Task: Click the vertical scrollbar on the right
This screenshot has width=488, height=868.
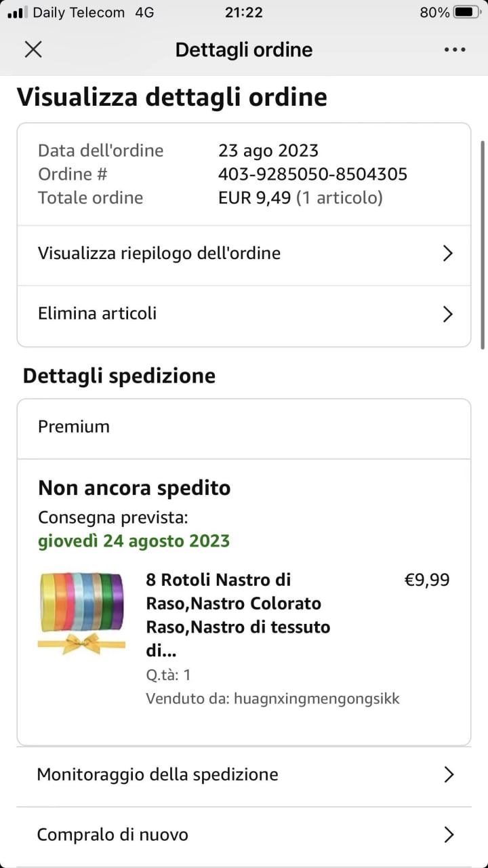Action: pyautogui.click(x=483, y=244)
